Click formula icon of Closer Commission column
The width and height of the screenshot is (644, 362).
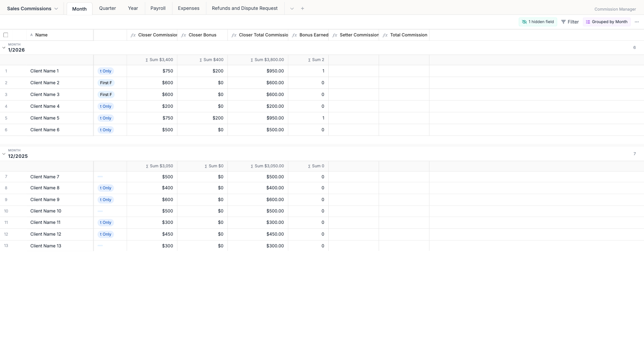pos(133,35)
